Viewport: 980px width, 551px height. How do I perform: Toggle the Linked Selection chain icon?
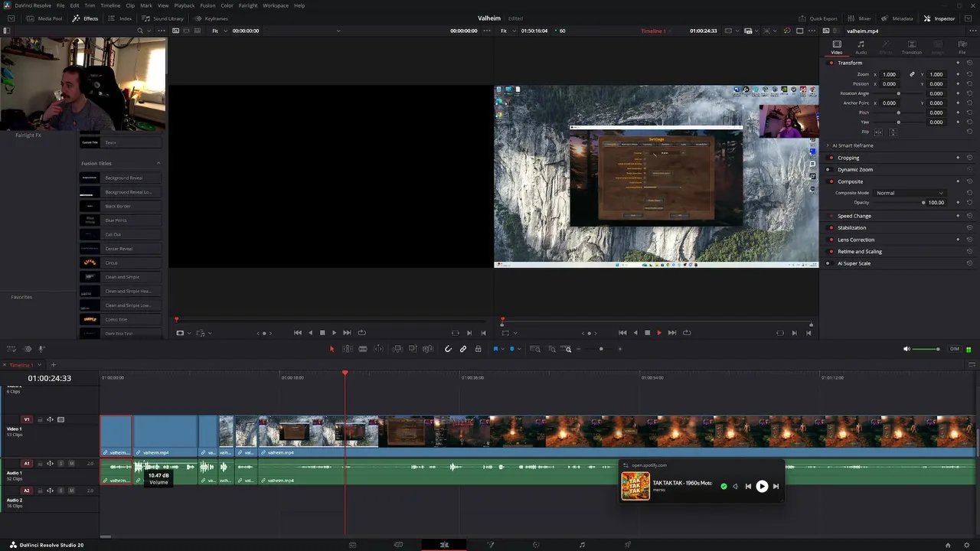point(462,349)
